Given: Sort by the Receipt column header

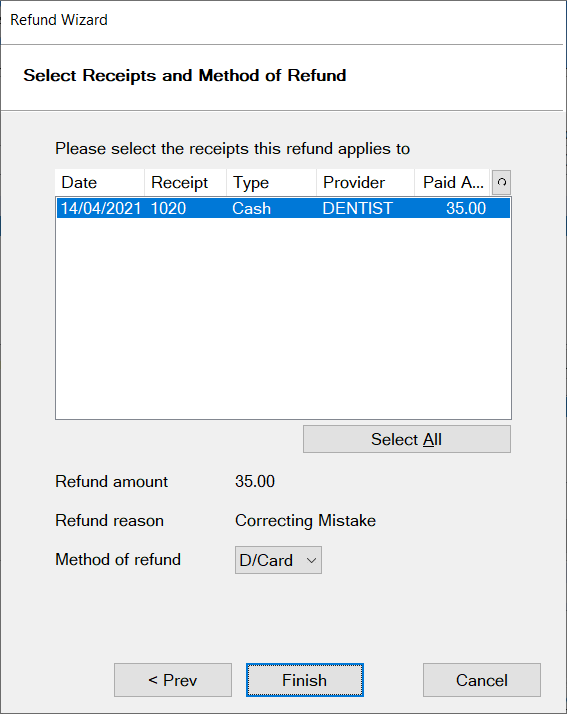Looking at the screenshot, I should [x=185, y=182].
